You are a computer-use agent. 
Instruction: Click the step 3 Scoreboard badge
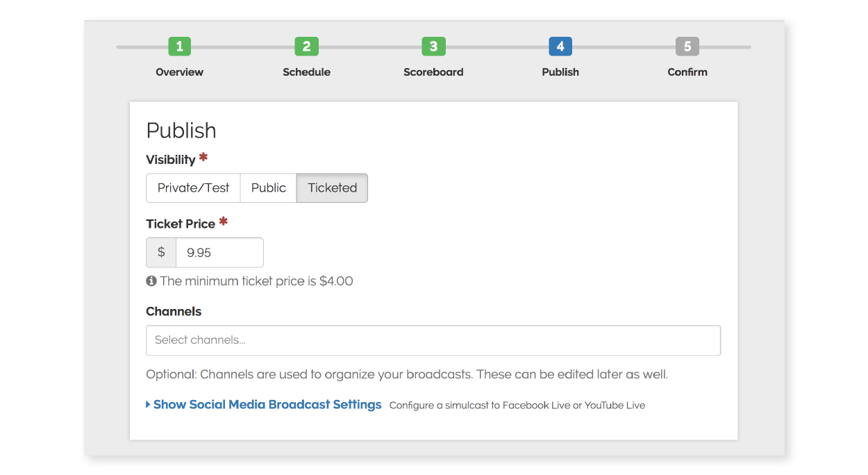pyautogui.click(x=433, y=47)
